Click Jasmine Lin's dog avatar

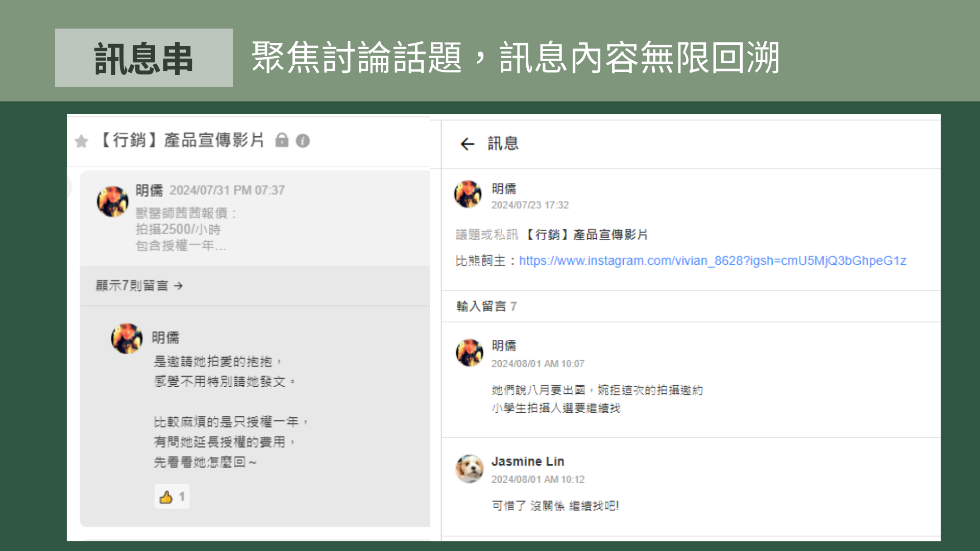click(x=469, y=469)
